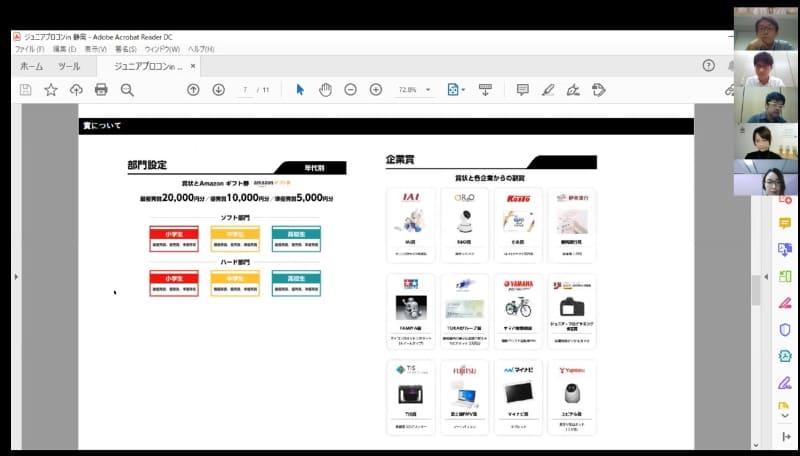Open pink edit tool in right panel
Viewport: 800px width, 456px height.
[x=785, y=302]
